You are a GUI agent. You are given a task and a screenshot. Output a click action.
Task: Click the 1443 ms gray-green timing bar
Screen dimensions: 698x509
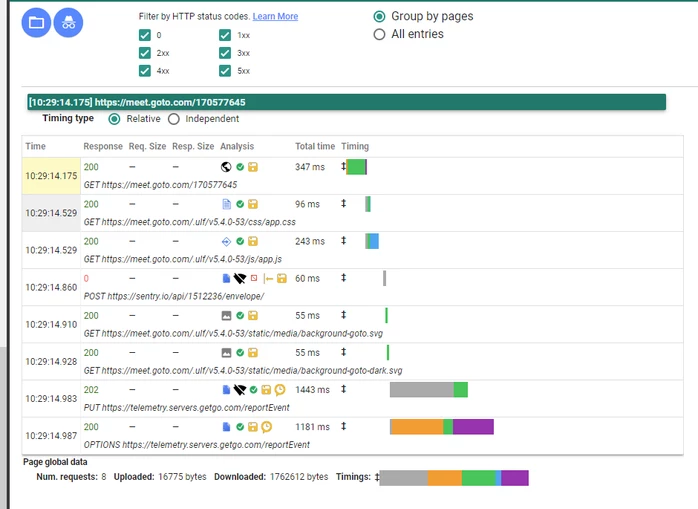(x=429, y=390)
